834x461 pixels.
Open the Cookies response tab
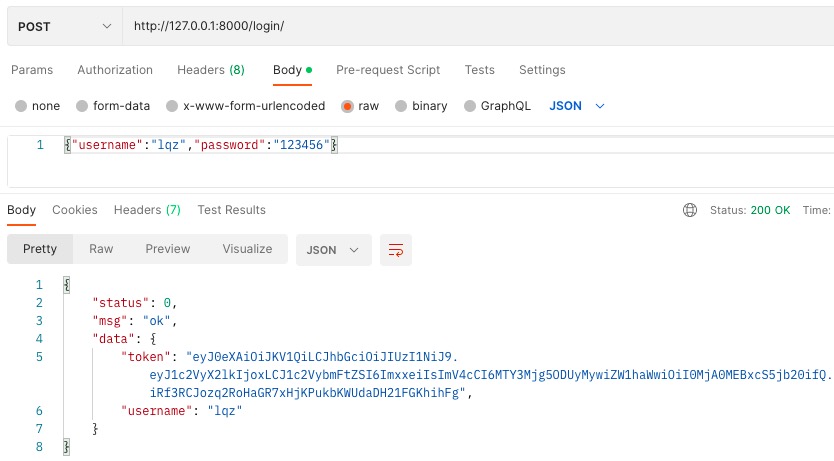(x=75, y=210)
